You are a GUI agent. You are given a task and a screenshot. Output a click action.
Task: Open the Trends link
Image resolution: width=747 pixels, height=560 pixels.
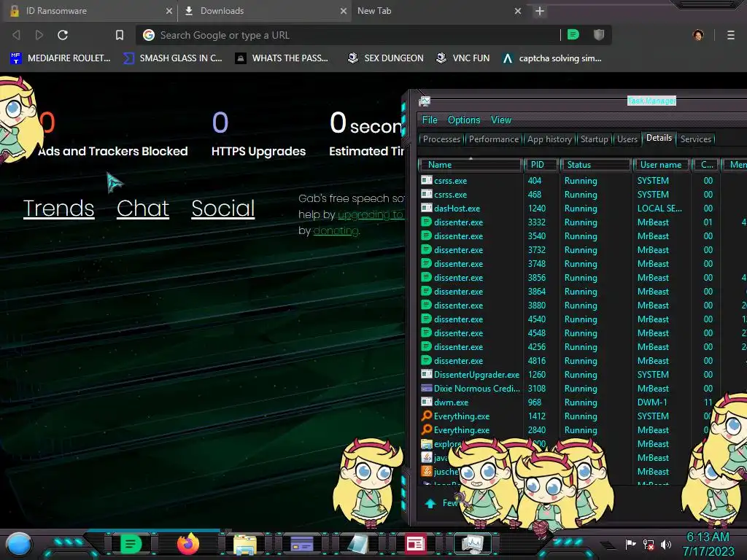[x=58, y=208]
